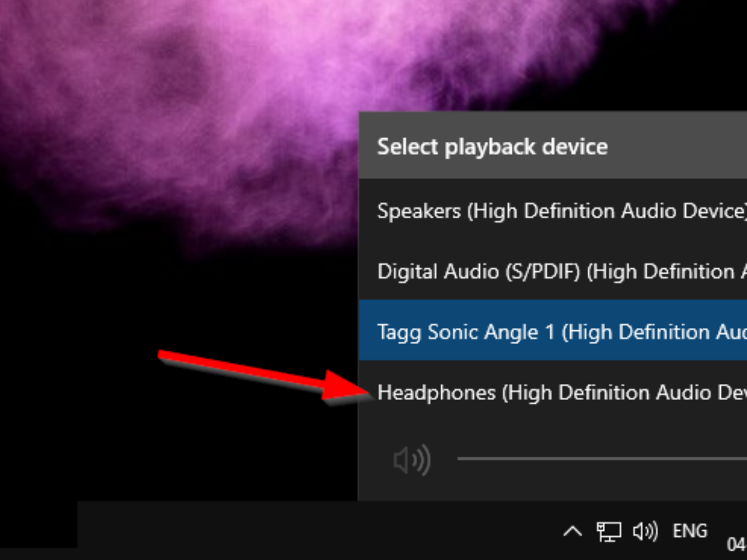
Task: Click blank flyout space below the volume slider
Action: coord(560,488)
